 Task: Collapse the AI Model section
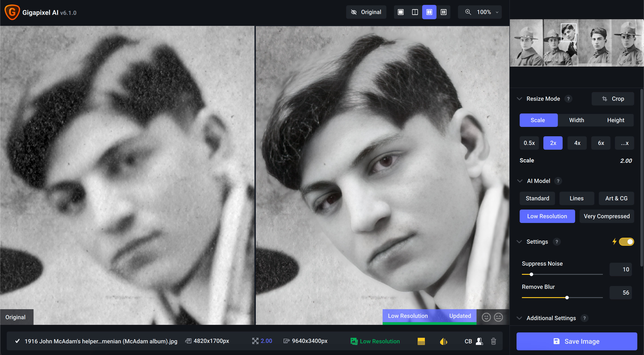520,181
